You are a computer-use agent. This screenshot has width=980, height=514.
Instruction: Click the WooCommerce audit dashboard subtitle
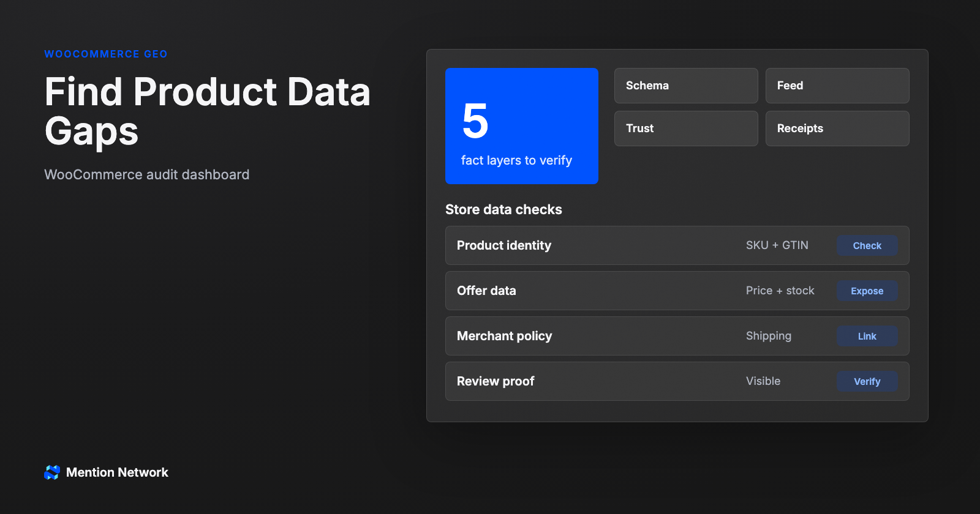(x=147, y=174)
